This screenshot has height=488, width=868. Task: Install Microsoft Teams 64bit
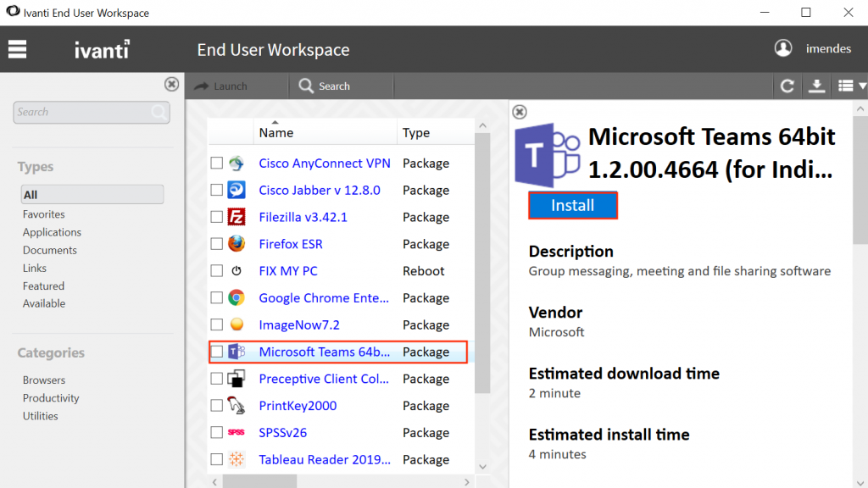pos(573,205)
